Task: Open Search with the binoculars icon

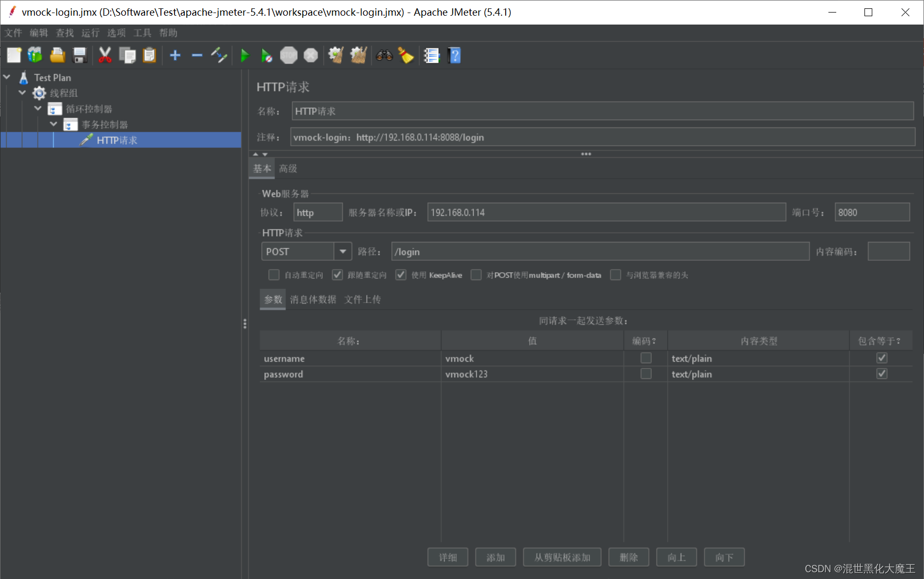Action: [x=384, y=55]
